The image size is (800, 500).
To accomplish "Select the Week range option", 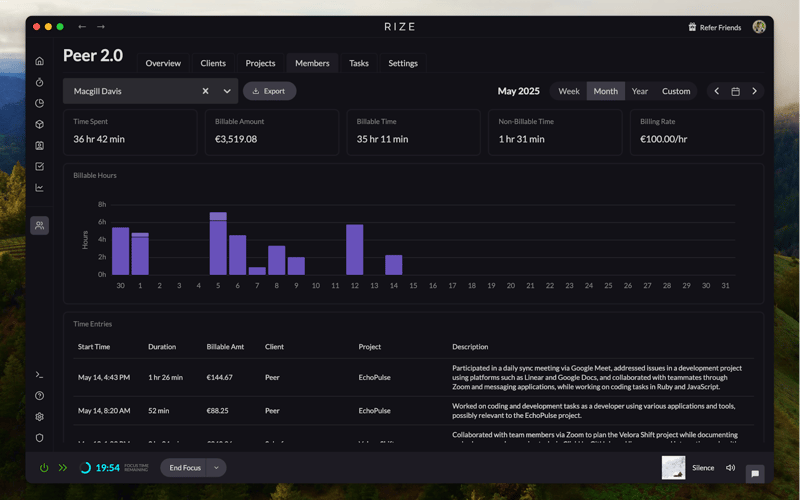I will (x=568, y=91).
